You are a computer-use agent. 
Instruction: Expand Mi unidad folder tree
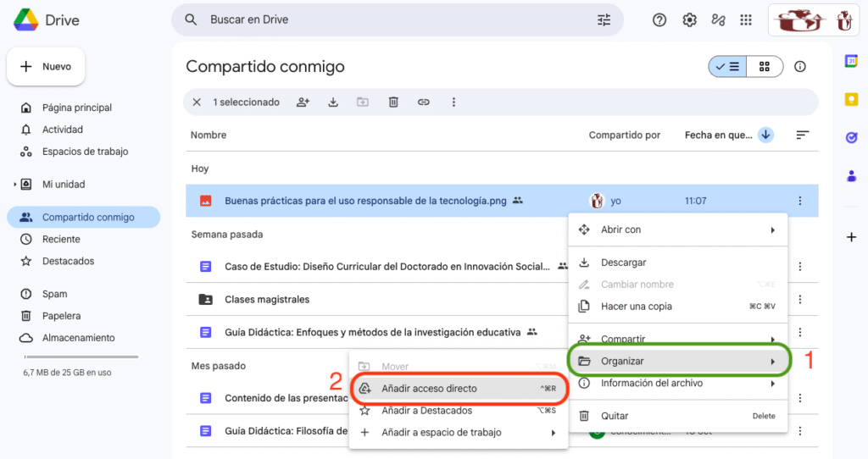coord(15,185)
